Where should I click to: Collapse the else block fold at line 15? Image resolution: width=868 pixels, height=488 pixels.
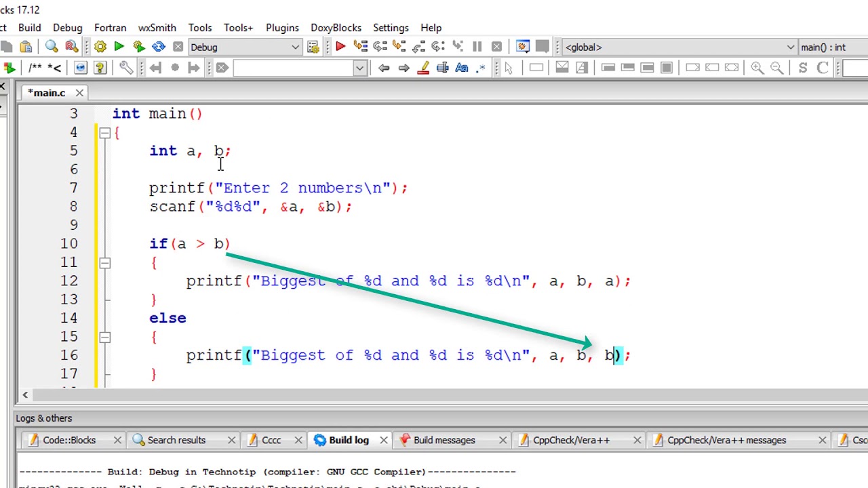104,336
